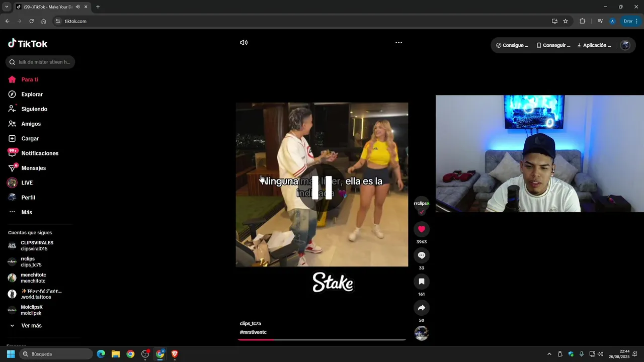
Task: Pause the playing video
Action: click(x=322, y=188)
